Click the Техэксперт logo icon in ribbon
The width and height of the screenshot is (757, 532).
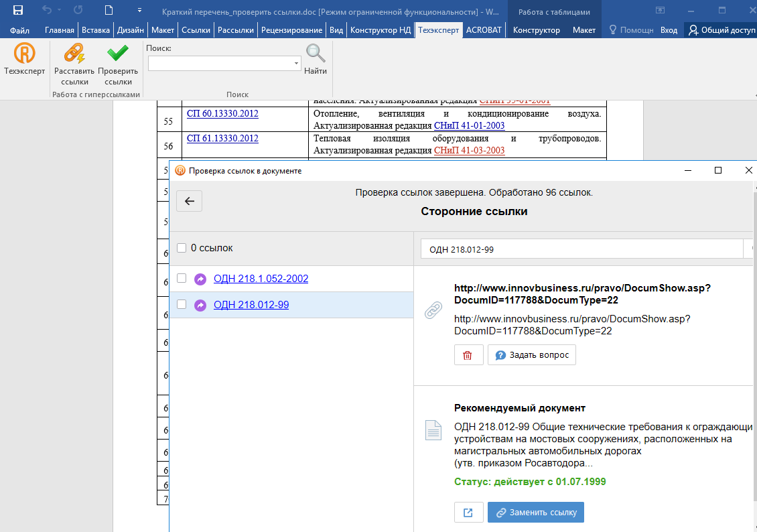[24, 54]
